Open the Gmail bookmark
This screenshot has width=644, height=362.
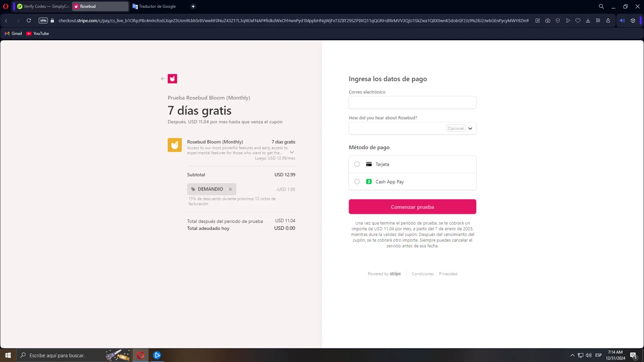click(x=13, y=33)
